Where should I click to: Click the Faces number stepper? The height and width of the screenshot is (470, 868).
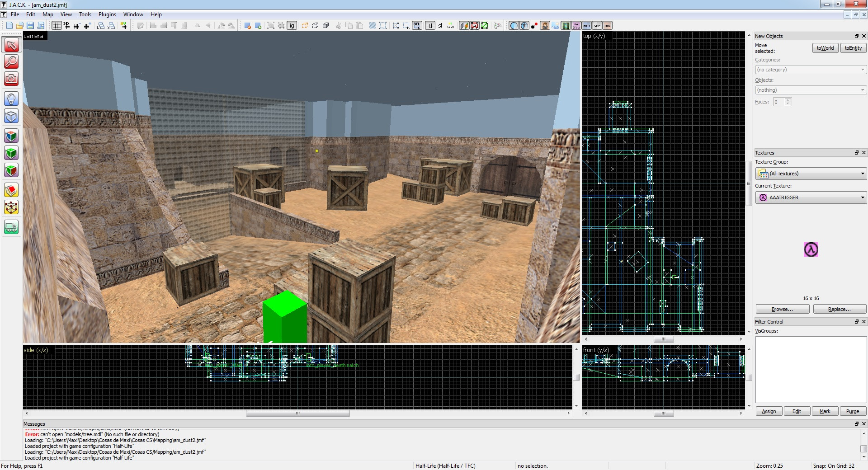coord(788,102)
